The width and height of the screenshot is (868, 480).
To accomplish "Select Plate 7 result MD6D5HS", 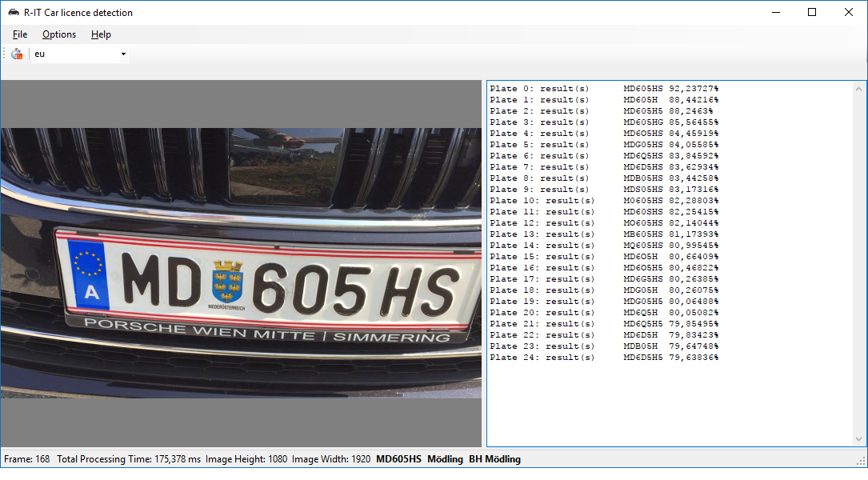I will (x=604, y=166).
